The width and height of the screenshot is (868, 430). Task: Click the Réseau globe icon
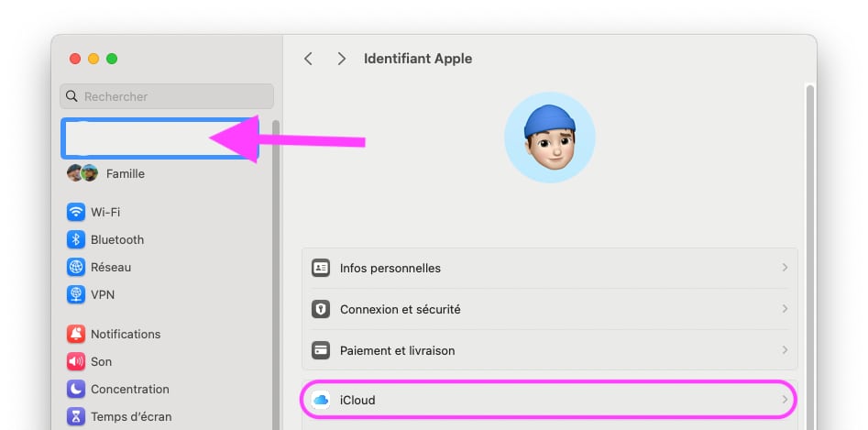point(76,267)
